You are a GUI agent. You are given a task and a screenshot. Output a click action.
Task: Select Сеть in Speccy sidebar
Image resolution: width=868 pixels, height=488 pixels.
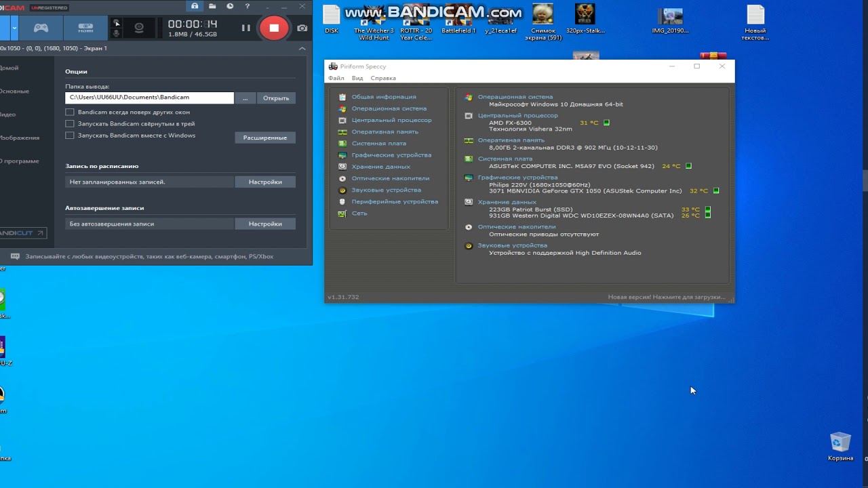point(359,213)
